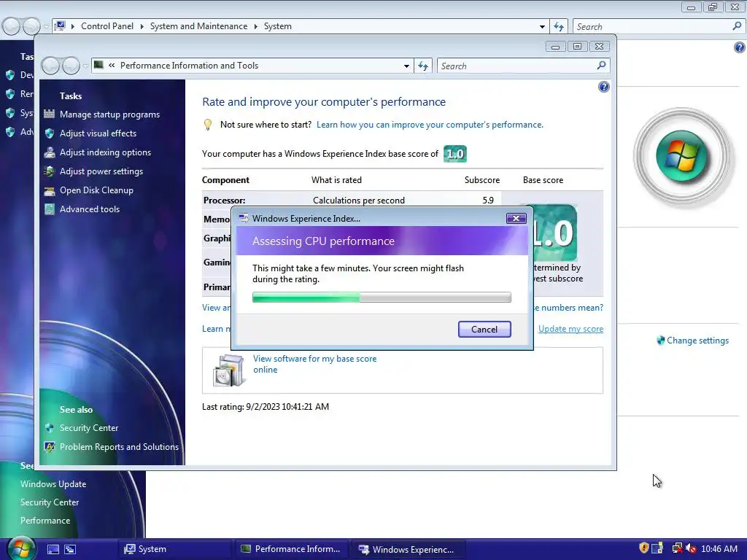This screenshot has width=747, height=560.
Task: Click refresh button in System window address bar
Action: click(559, 26)
